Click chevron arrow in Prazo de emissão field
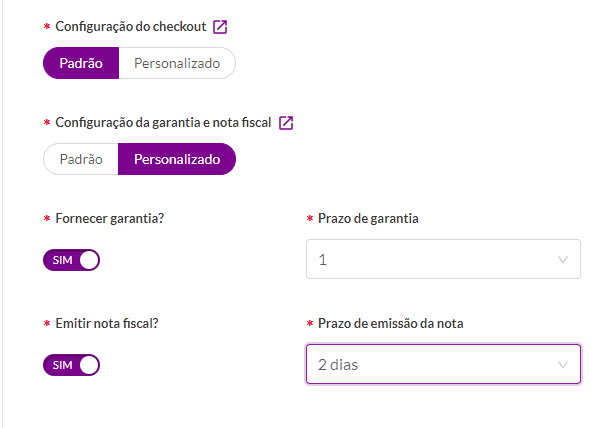The height and width of the screenshot is (428, 610). [x=563, y=365]
